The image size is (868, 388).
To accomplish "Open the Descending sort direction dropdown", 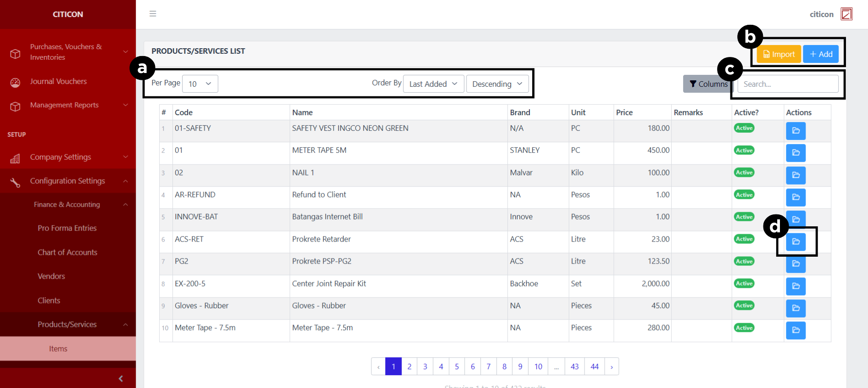I will coord(497,84).
